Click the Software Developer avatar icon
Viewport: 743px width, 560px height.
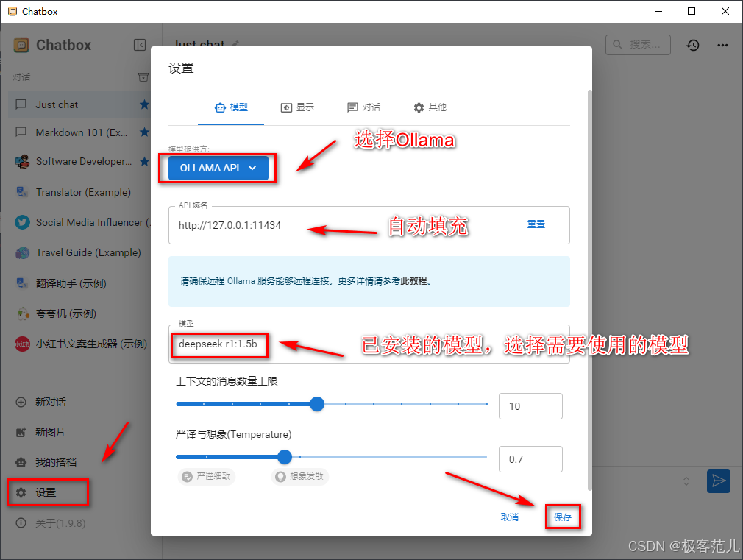[22, 161]
